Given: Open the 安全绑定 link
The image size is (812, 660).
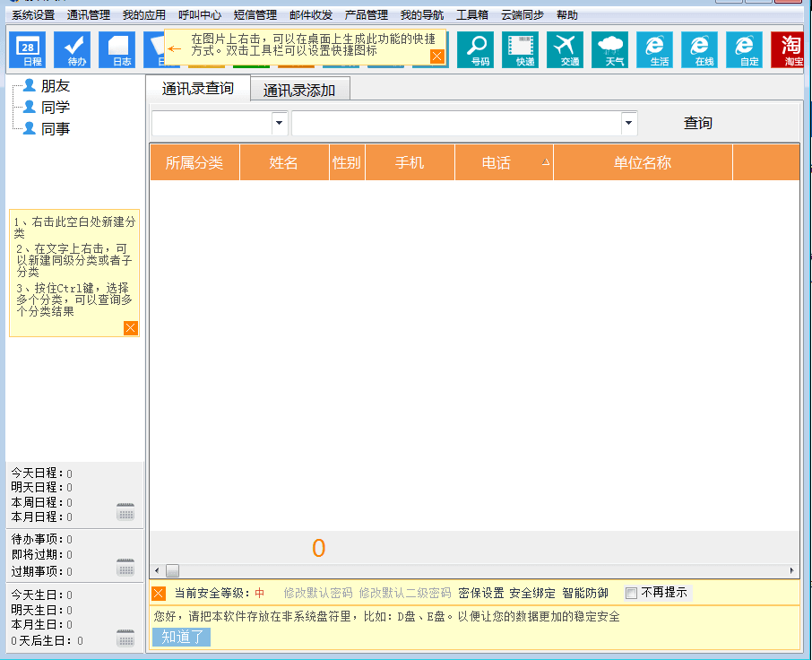Looking at the screenshot, I should tap(531, 593).
